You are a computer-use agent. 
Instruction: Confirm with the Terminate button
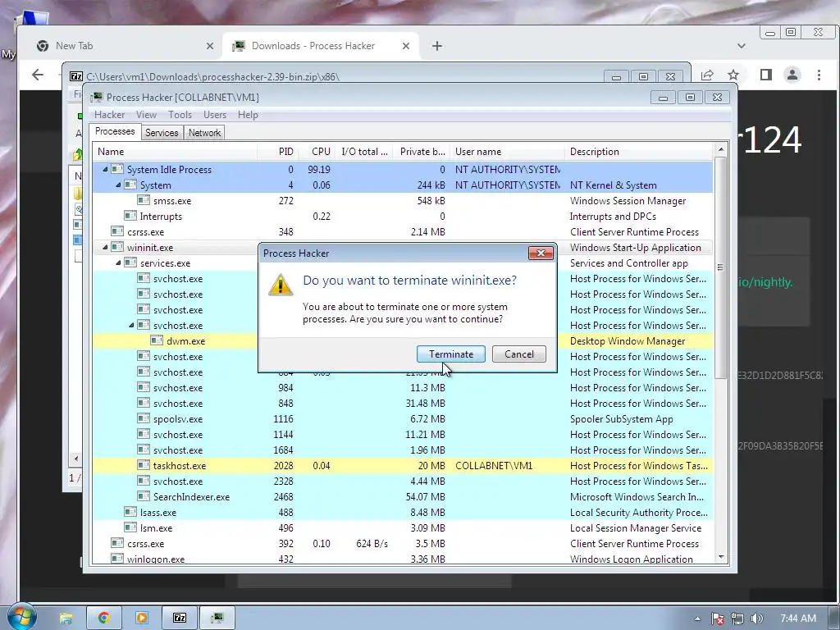[451, 354]
